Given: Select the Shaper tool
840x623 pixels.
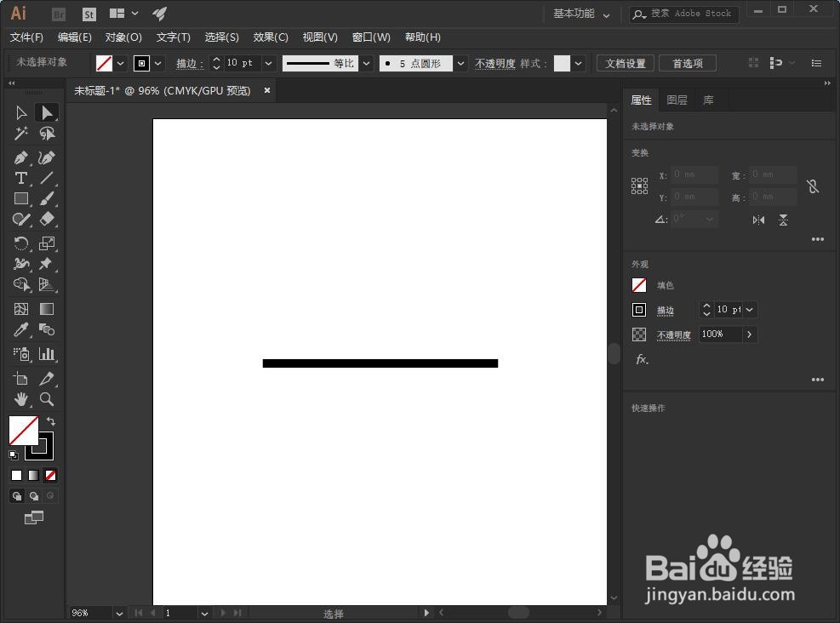Looking at the screenshot, I should point(21,219).
